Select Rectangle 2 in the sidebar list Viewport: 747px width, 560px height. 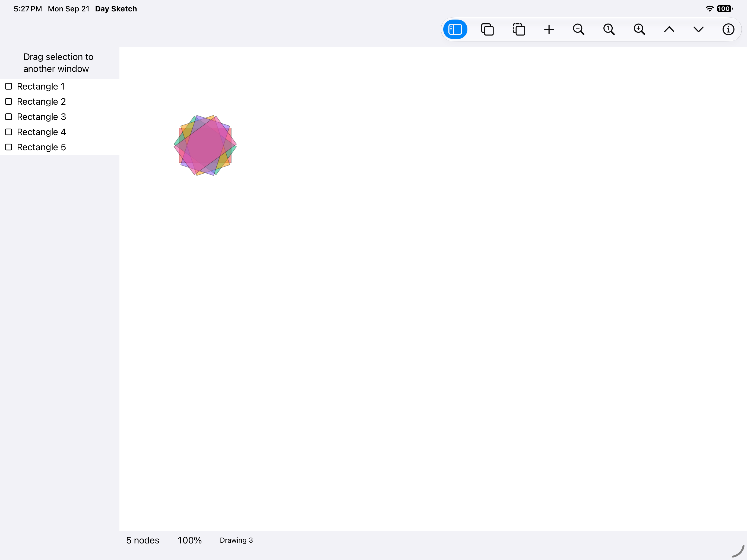[60, 101]
